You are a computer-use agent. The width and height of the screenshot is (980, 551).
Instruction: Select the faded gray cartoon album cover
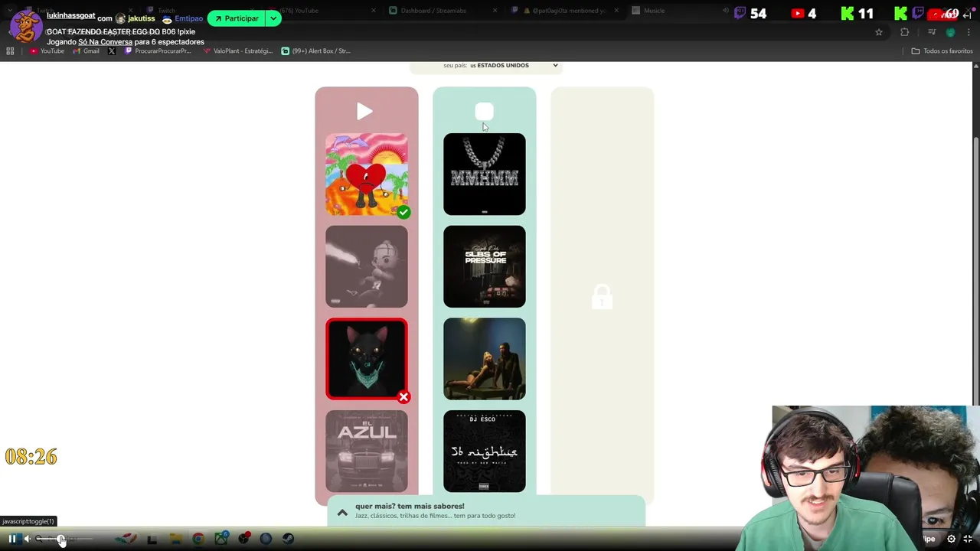[x=367, y=266]
